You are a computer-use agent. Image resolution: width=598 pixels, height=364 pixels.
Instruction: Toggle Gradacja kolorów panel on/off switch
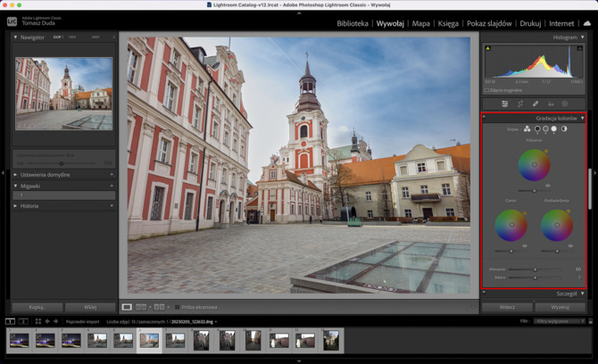coord(484,118)
